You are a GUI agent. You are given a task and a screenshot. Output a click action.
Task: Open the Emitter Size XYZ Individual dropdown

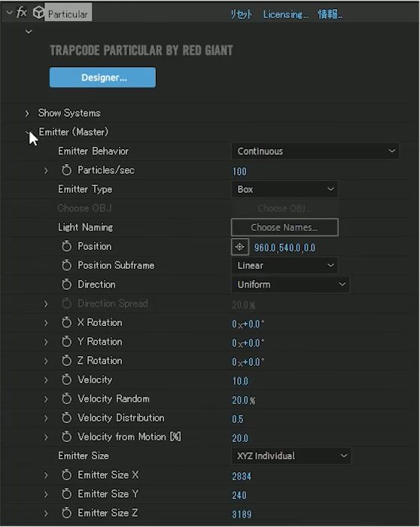(291, 456)
